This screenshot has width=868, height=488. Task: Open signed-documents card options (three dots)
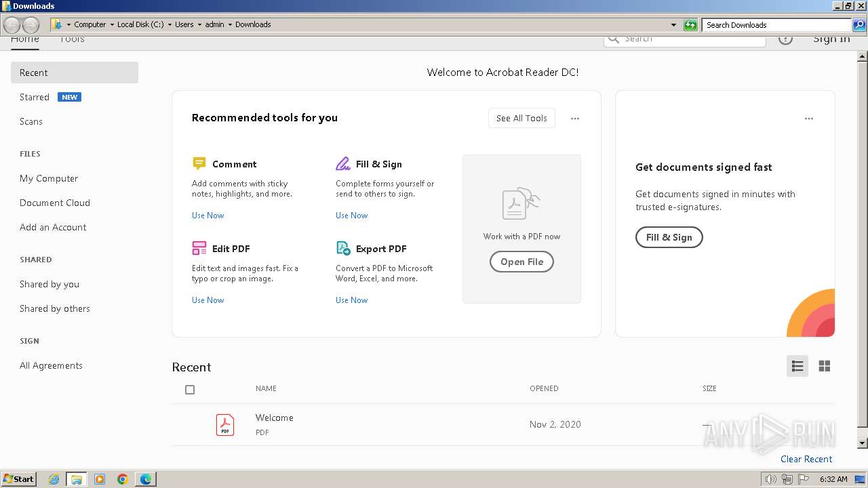[809, 119]
